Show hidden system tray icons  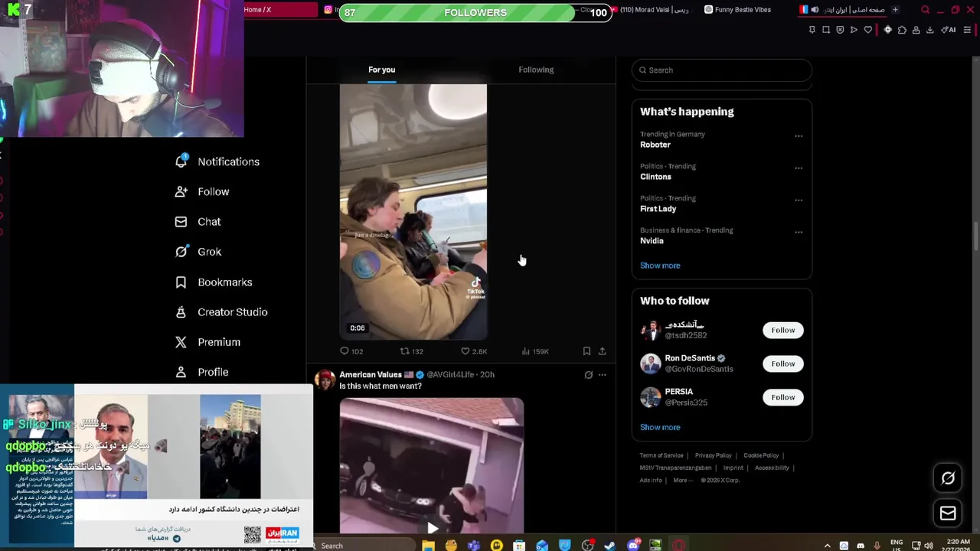coord(827,546)
